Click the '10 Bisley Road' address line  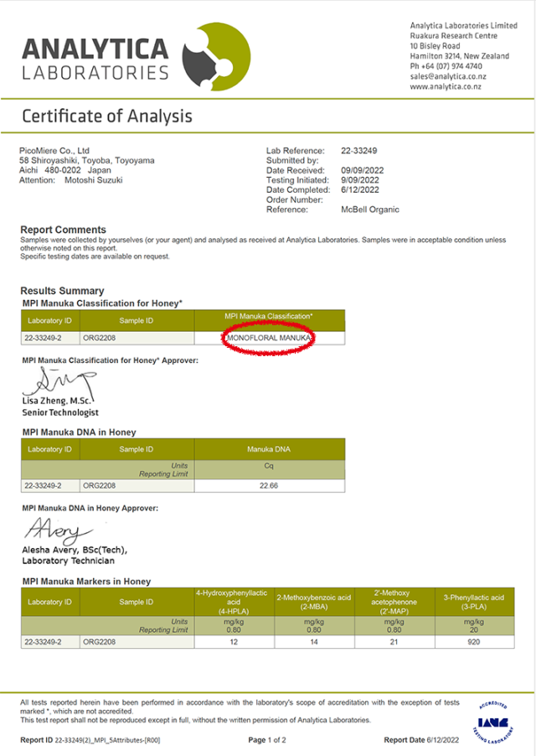coord(435,46)
